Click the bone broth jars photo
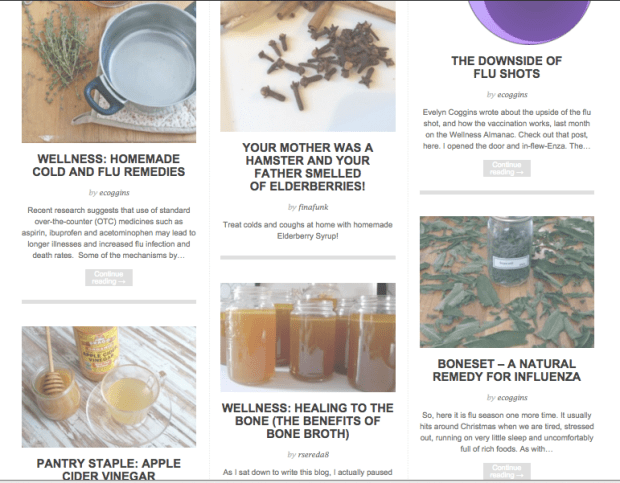 tap(308, 337)
